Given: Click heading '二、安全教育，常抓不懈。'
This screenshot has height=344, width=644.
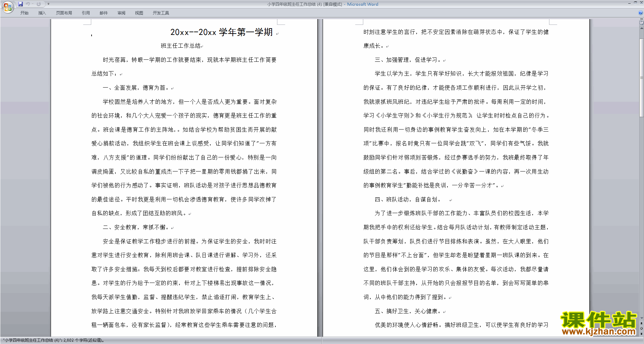Looking at the screenshot, I should (x=137, y=227).
